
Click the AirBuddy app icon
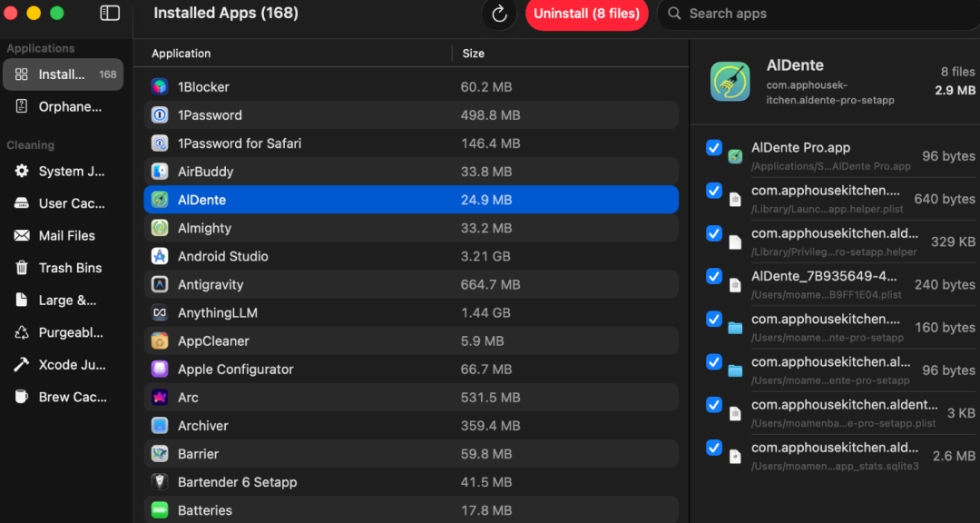(x=160, y=172)
